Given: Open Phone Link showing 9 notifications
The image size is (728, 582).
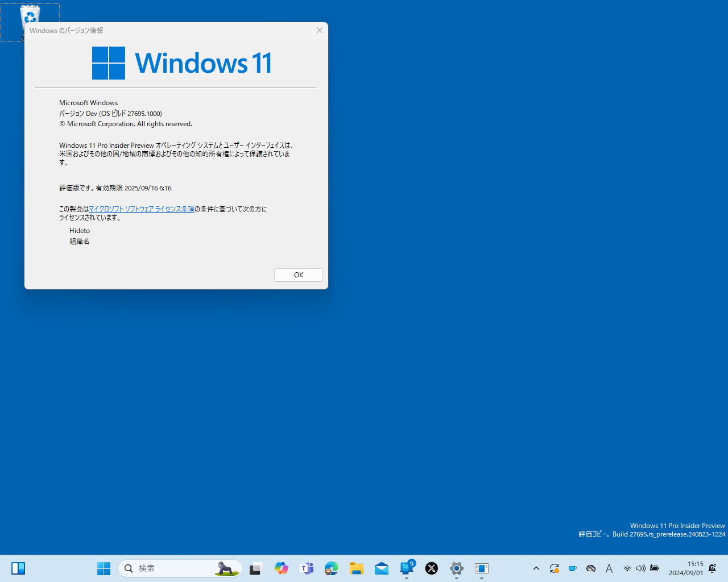Looking at the screenshot, I should point(407,568).
